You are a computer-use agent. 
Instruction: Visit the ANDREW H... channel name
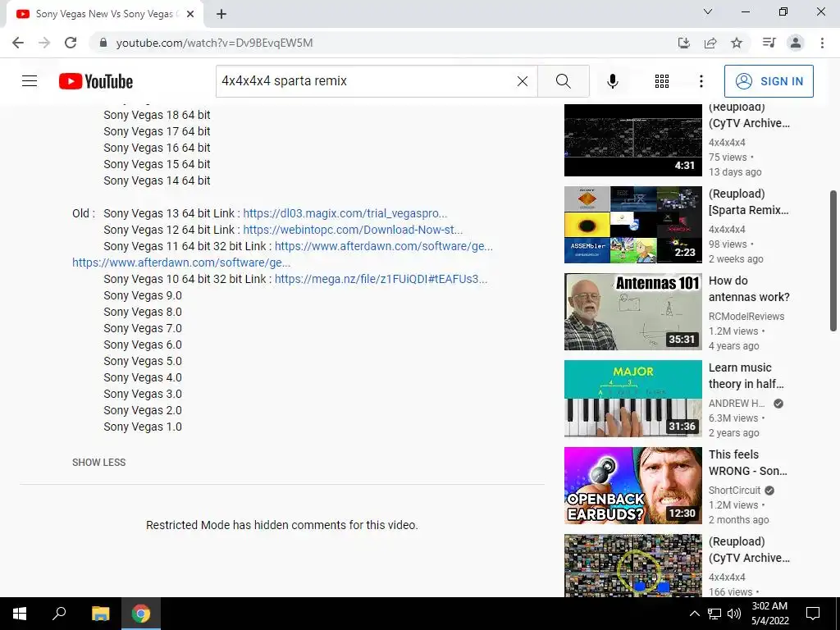(737, 404)
